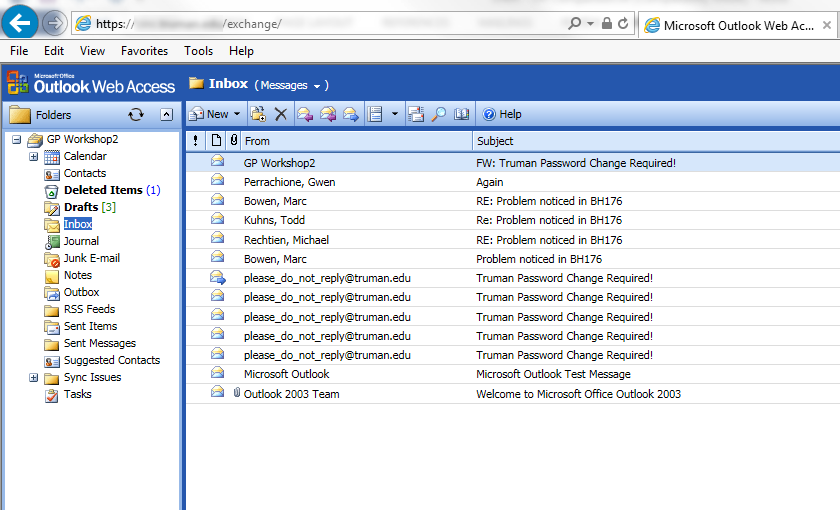Open the View menu
The height and width of the screenshot is (510, 840).
tap(92, 51)
